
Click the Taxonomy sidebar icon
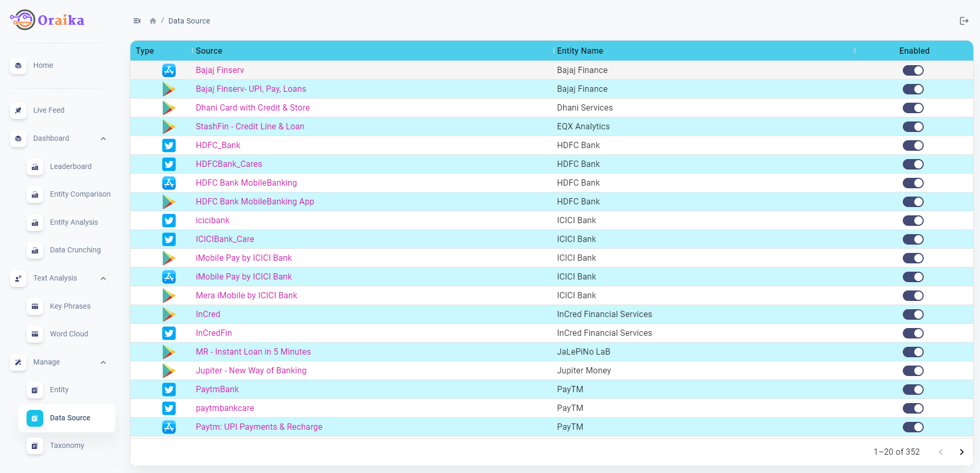35,446
